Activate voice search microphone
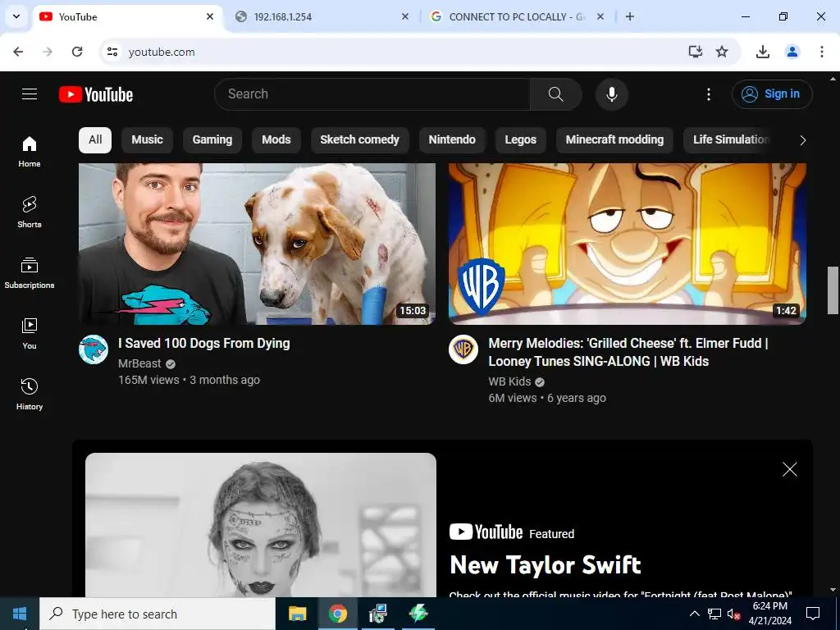Screen dimensions: 840x630 click(x=611, y=94)
